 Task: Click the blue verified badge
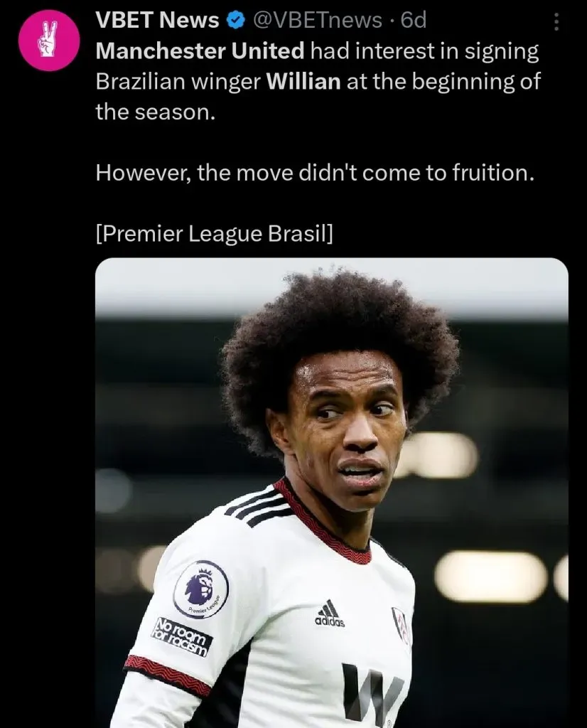236,21
